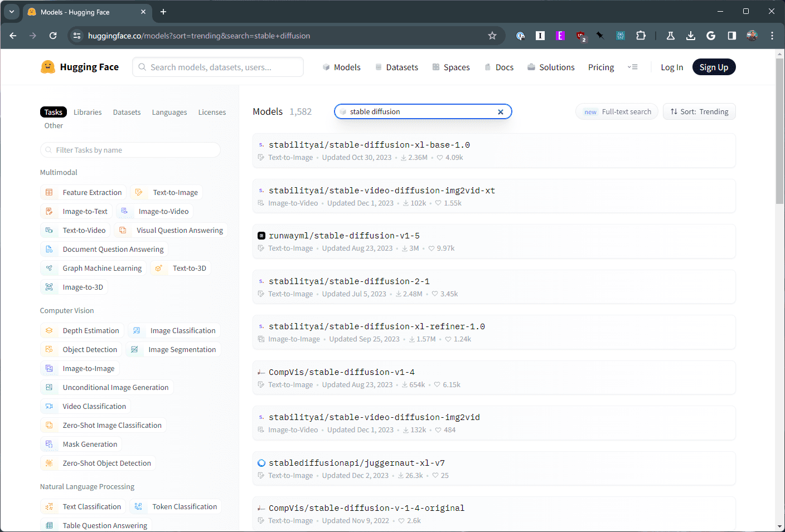
Task: Click the Log In link
Action: [x=672, y=67]
